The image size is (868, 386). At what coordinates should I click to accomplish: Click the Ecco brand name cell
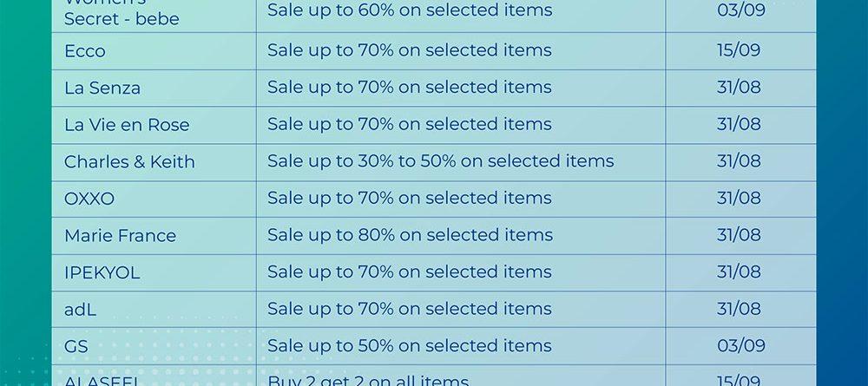coord(85,51)
